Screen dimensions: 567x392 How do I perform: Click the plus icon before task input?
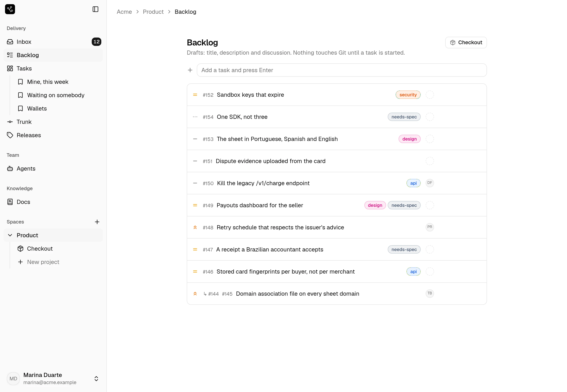pos(190,70)
